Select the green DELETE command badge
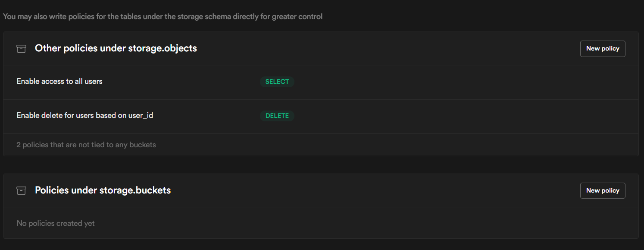Viewport: 644px width, 250px height. [277, 115]
